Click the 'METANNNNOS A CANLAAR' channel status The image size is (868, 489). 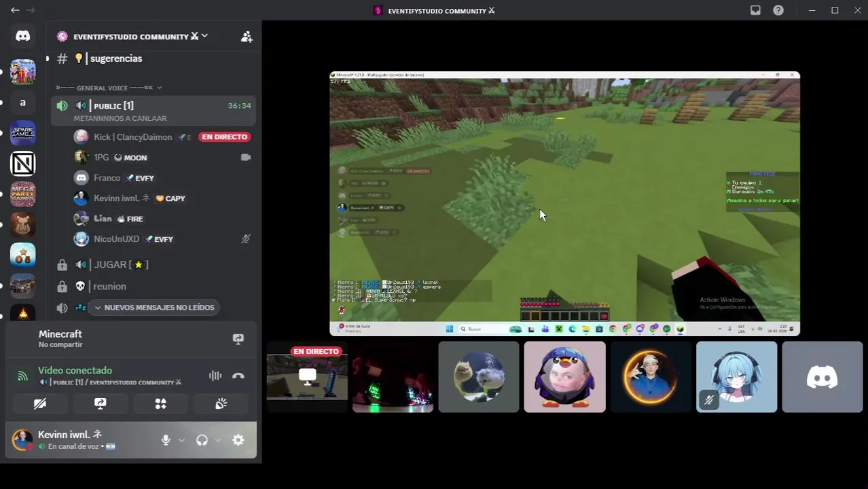pyautogui.click(x=120, y=118)
